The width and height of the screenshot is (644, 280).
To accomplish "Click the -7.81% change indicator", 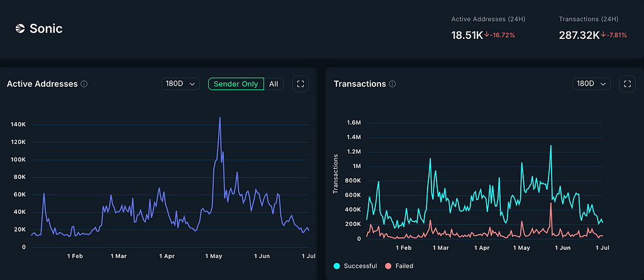I will [614, 35].
